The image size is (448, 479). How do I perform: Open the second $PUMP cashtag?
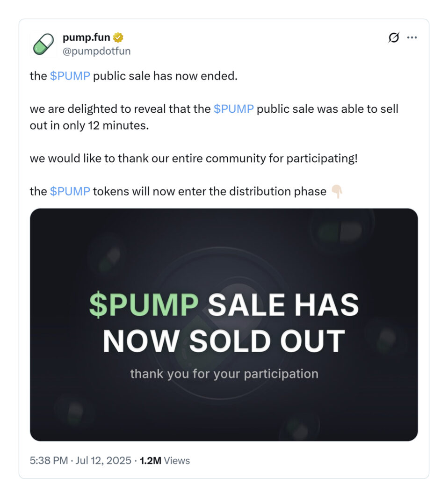(234, 109)
